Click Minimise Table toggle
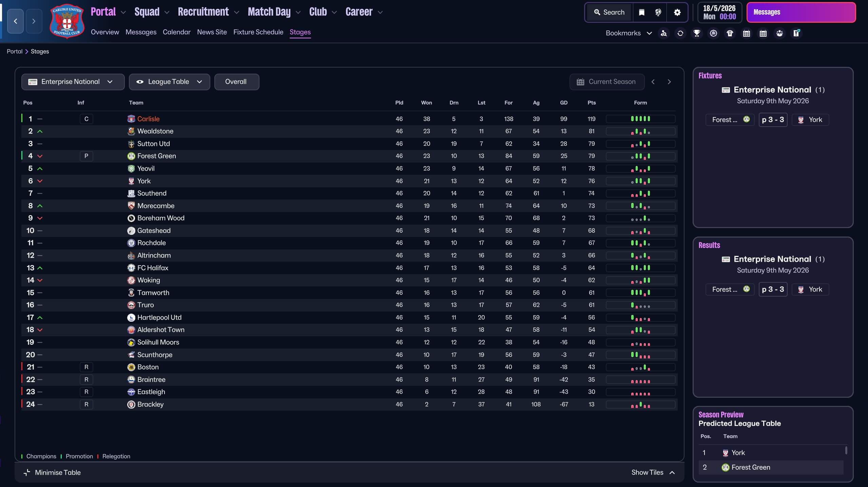 click(x=52, y=472)
